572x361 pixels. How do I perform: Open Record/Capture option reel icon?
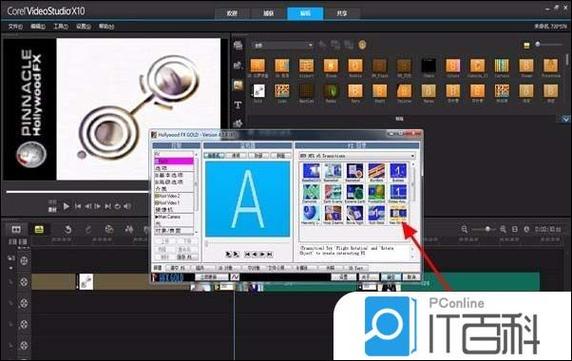(109, 229)
